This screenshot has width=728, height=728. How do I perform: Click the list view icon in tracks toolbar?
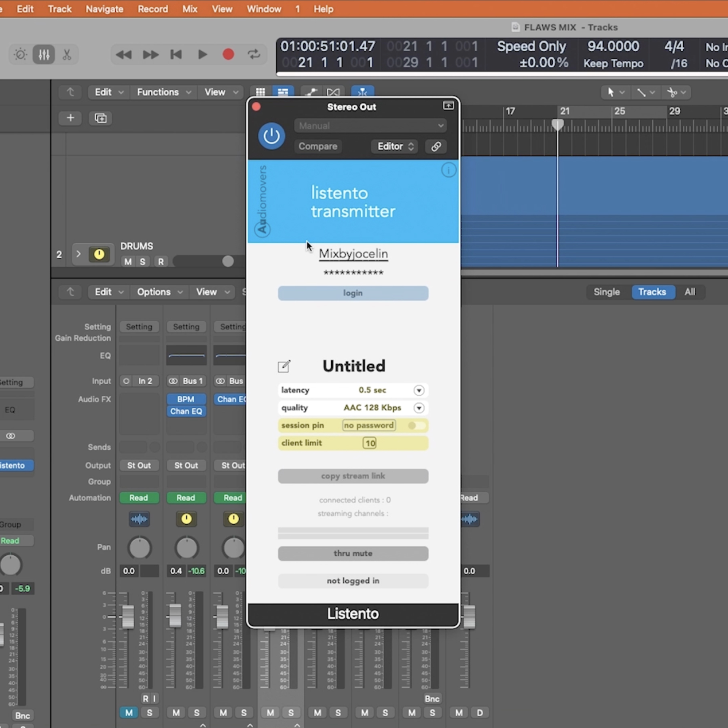pos(283,92)
